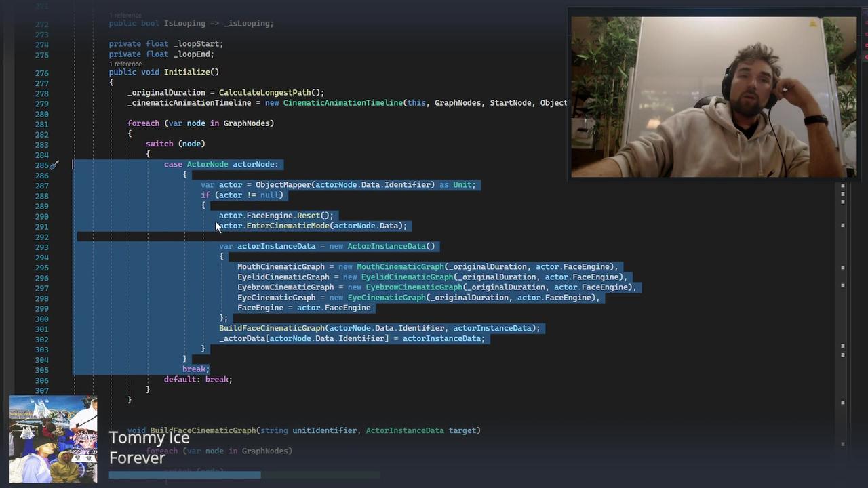
Task: Click the song progress bar at the bottom
Action: [184, 474]
